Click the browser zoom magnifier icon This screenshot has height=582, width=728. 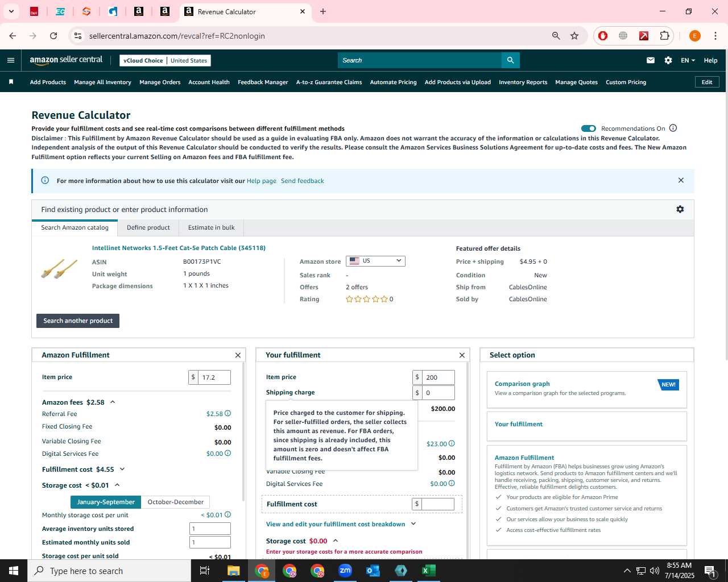click(x=556, y=36)
